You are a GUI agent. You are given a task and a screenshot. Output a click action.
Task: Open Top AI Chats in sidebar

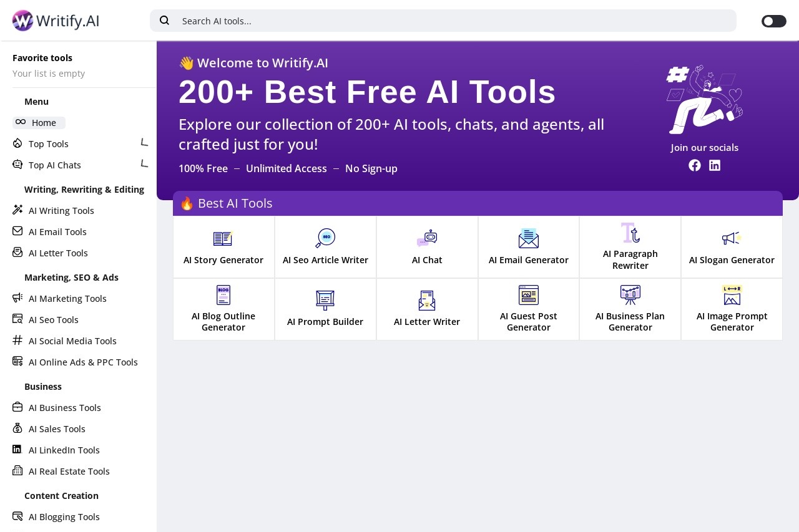point(55,165)
